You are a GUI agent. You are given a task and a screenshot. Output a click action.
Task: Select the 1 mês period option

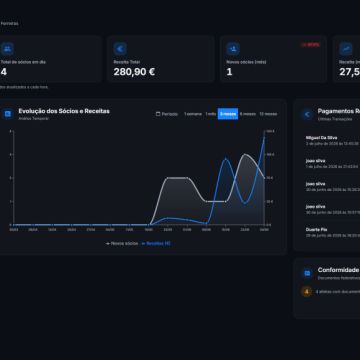[x=211, y=114]
